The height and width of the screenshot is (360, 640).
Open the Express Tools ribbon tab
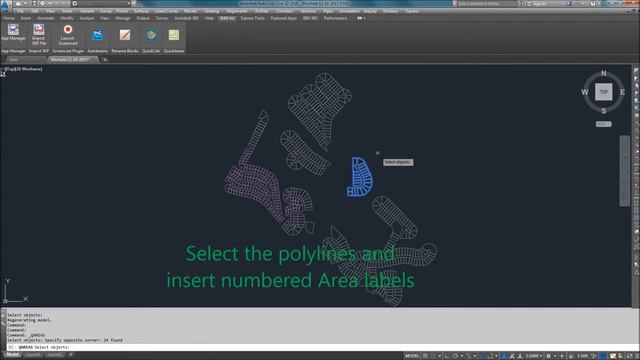(x=253, y=18)
